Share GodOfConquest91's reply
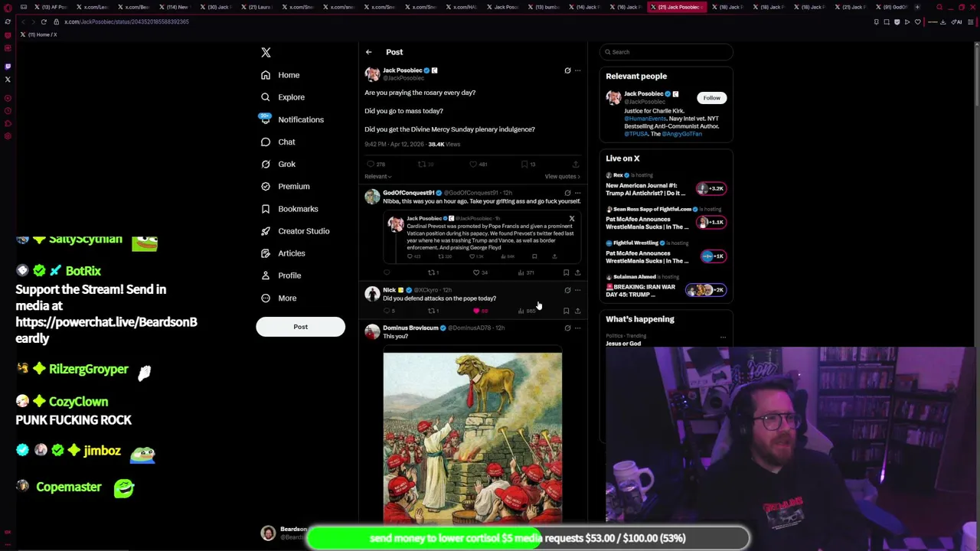Viewport: 980px width, 551px height. 577,272
